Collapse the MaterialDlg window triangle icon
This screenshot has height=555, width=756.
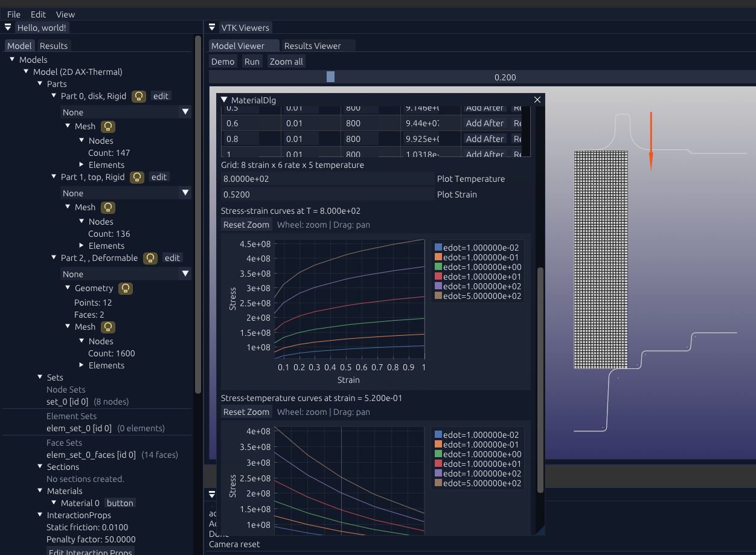(225, 100)
